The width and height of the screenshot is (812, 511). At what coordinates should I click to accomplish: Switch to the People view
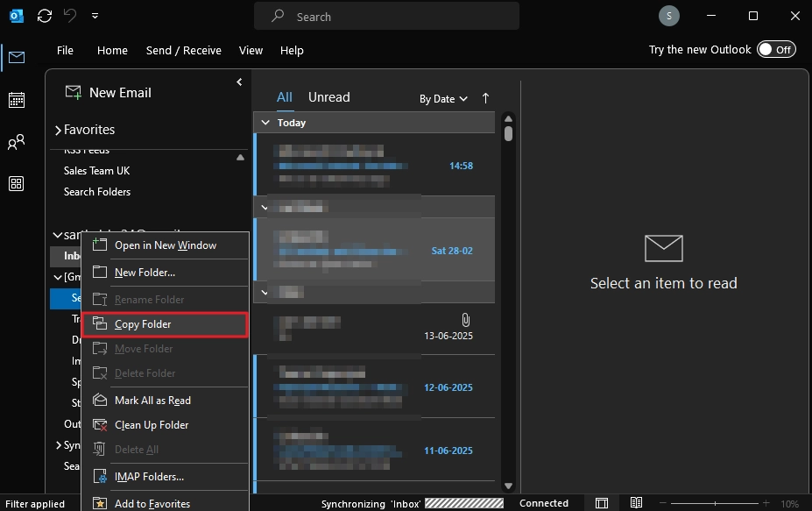(x=16, y=142)
